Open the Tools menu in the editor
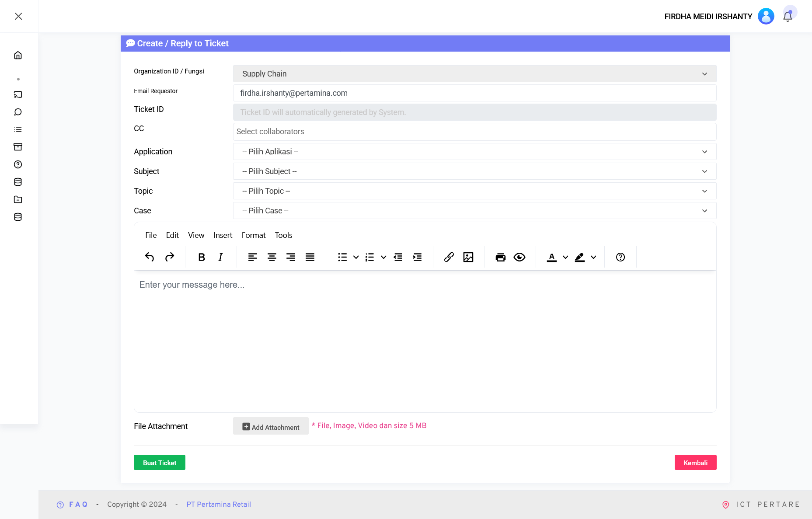 283,235
